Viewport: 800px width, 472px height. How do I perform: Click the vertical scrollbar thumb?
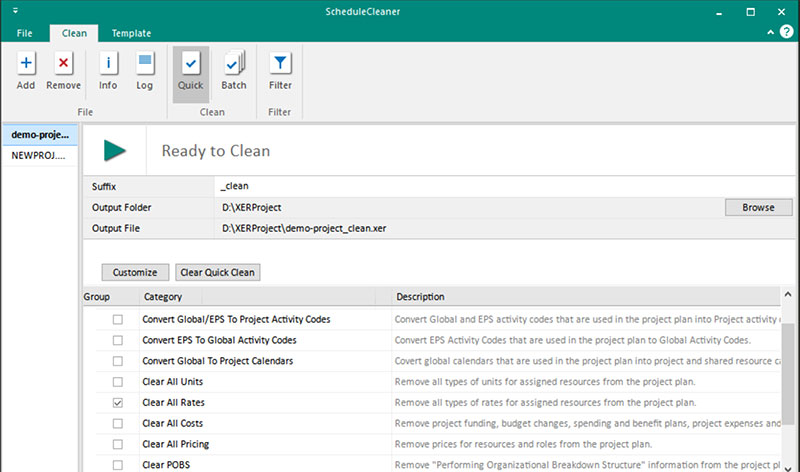788,373
